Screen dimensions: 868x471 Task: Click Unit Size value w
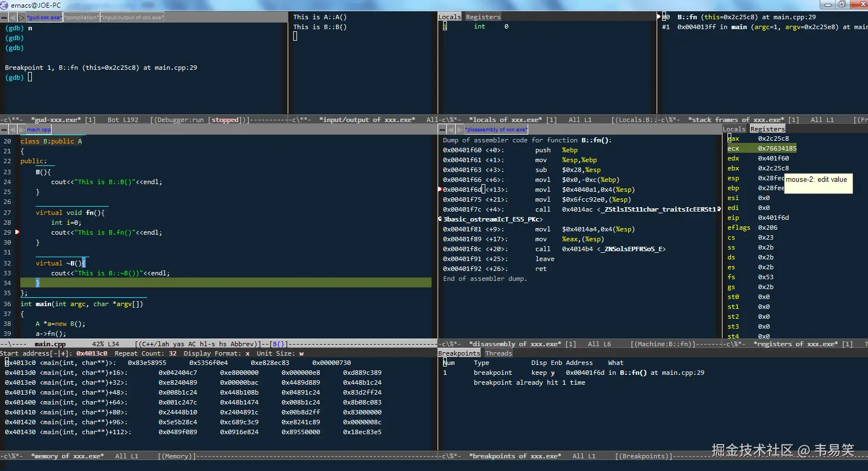click(301, 353)
